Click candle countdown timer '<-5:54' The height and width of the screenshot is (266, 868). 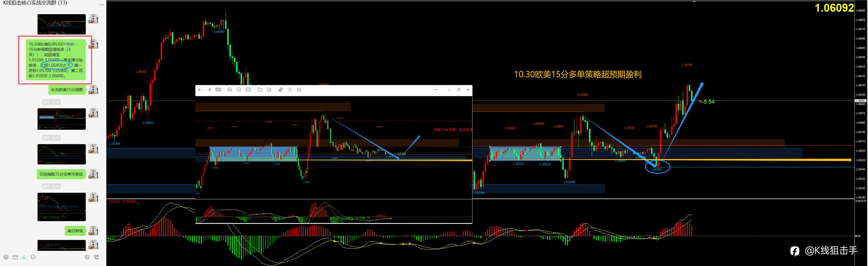pyautogui.click(x=706, y=102)
